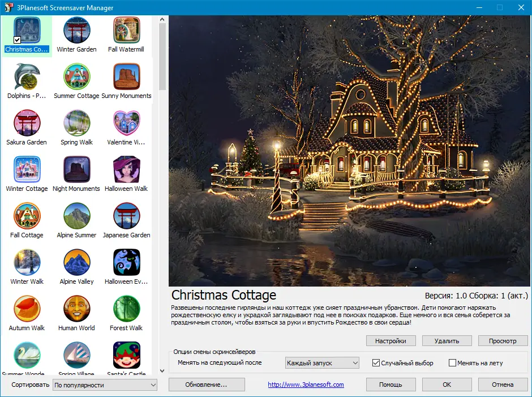Minimize the Screensaver Manager window
The image size is (532, 397).
[479, 7]
